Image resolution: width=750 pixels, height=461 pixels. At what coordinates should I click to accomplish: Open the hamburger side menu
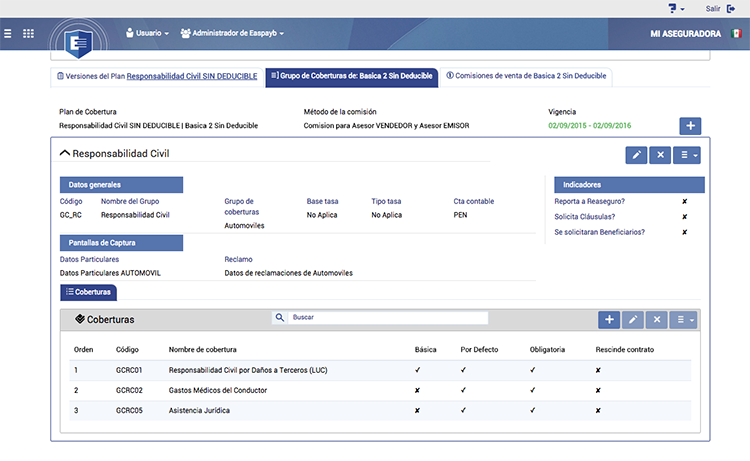pos(8,33)
